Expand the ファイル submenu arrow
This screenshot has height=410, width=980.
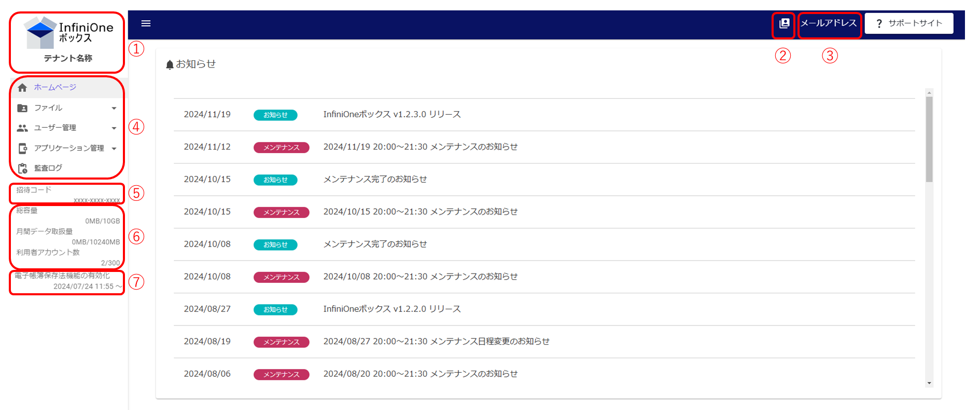tap(114, 108)
